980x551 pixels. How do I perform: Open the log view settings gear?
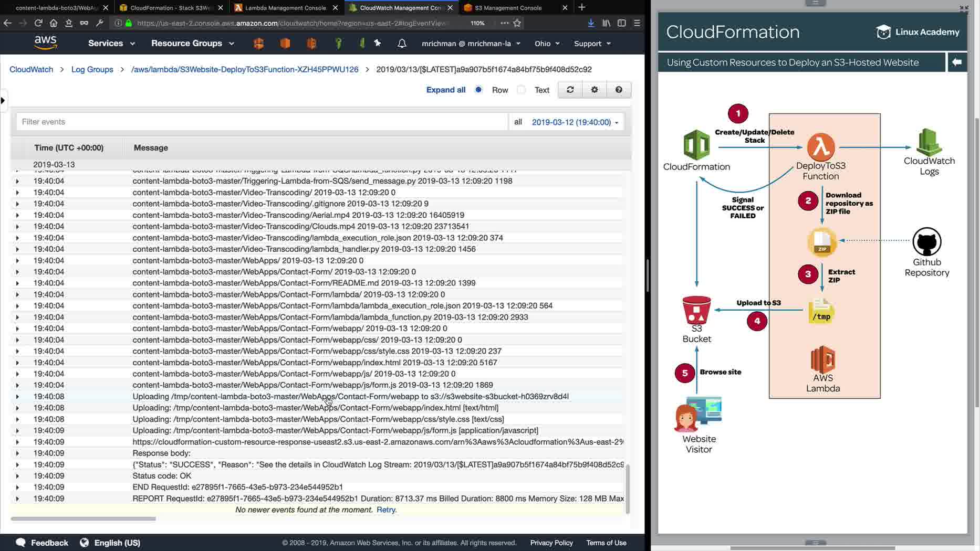595,90
